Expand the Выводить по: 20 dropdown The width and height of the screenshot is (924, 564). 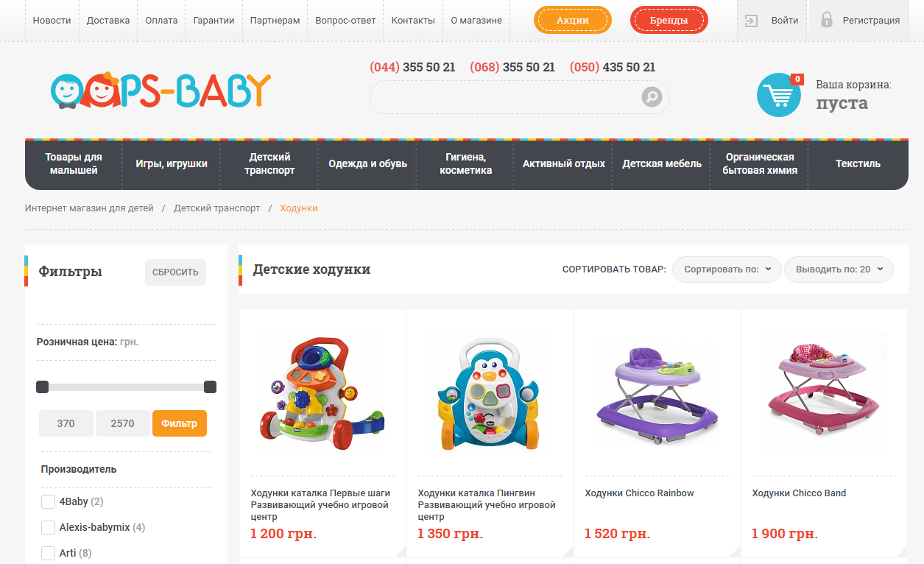[x=839, y=269]
